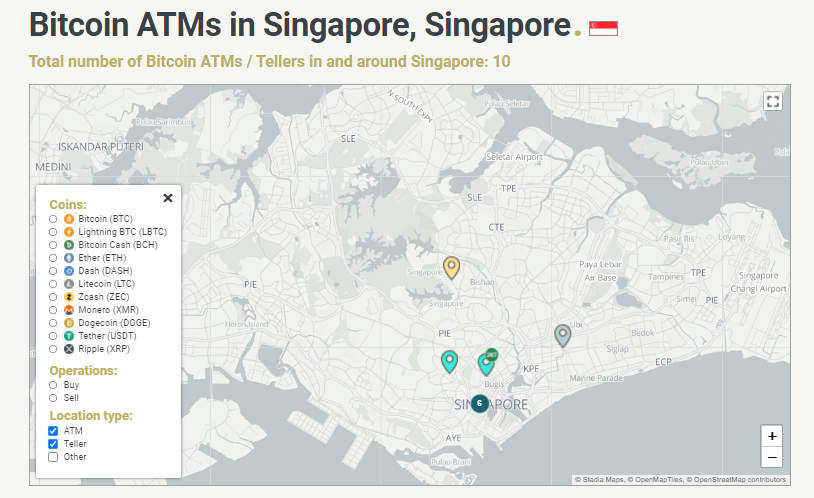This screenshot has width=814, height=498.
Task: Click the Singapore flag icon
Action: tap(603, 28)
